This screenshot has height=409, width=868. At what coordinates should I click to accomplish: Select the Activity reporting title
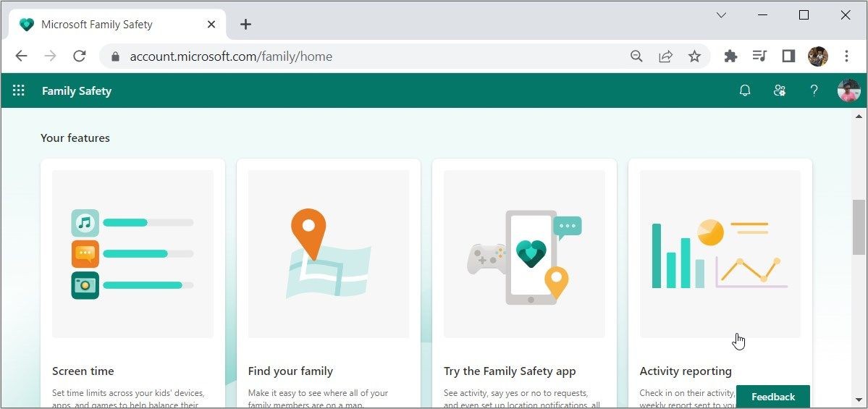(x=686, y=371)
